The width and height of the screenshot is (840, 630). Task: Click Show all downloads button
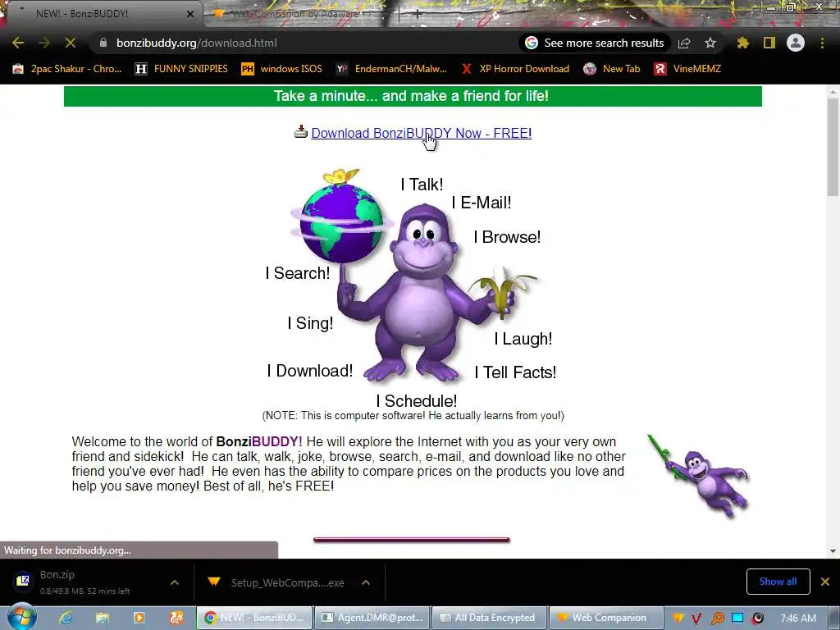click(778, 582)
